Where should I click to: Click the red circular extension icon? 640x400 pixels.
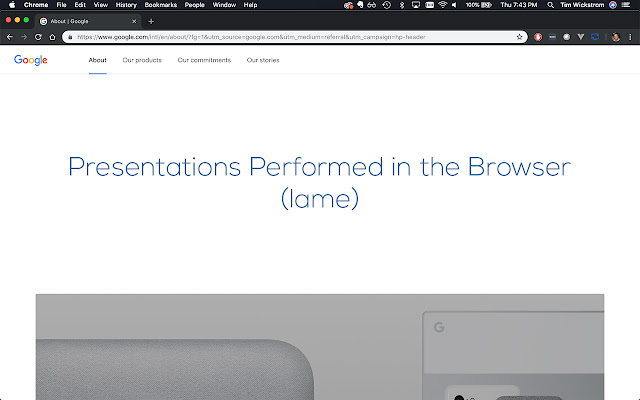click(538, 37)
